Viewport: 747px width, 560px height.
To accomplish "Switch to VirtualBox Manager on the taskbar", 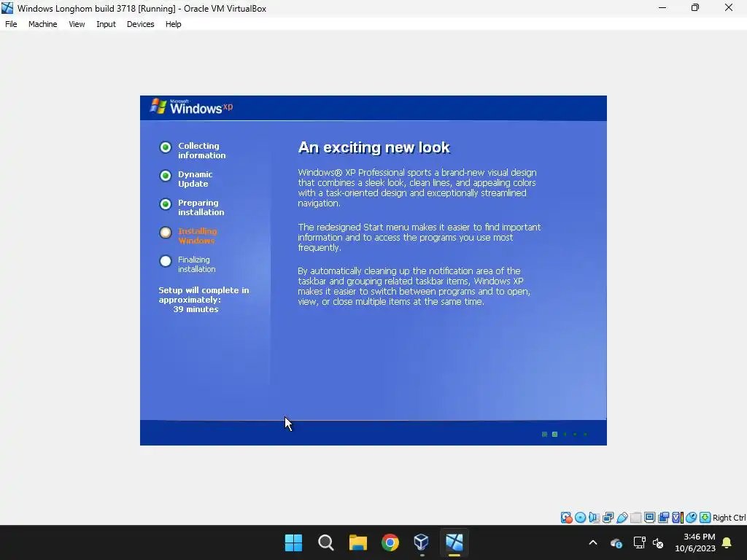I will tap(422, 542).
